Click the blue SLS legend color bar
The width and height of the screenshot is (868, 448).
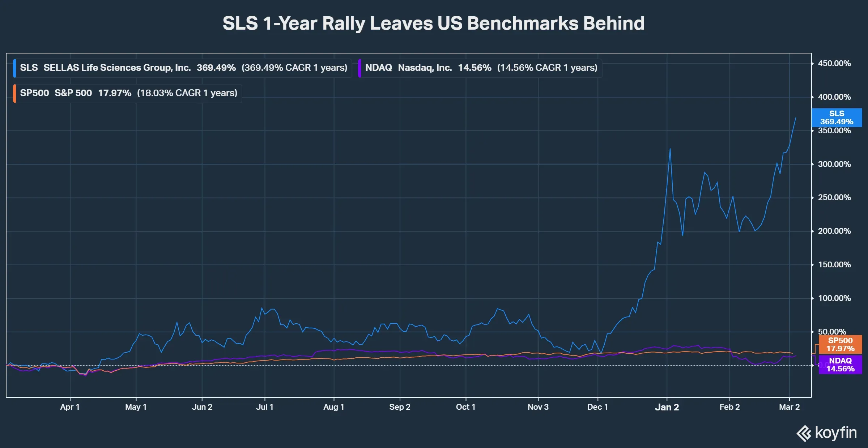tap(14, 68)
